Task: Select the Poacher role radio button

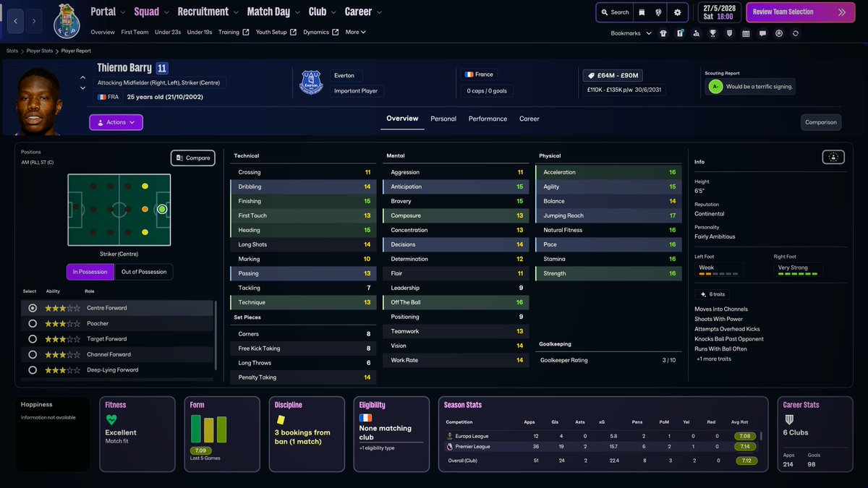Action: coord(32,324)
